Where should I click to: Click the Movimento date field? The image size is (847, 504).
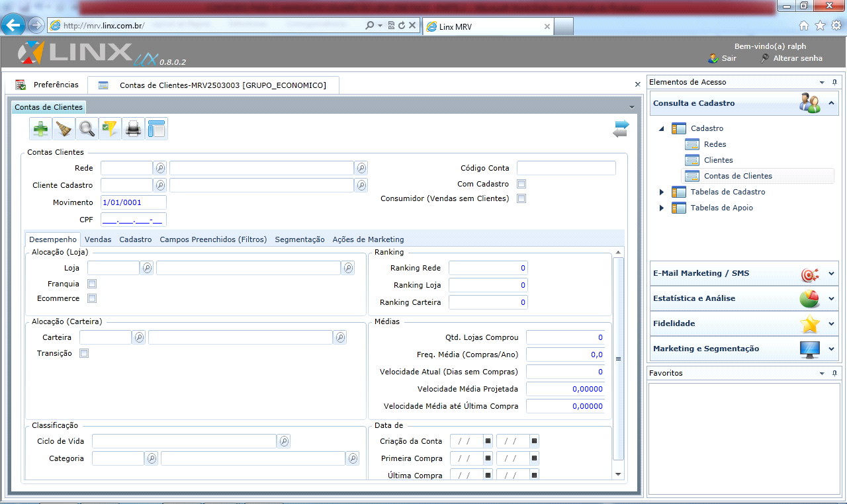coord(134,202)
